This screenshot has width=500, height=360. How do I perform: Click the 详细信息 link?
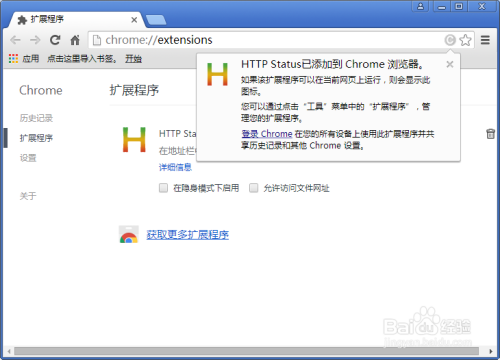(175, 167)
